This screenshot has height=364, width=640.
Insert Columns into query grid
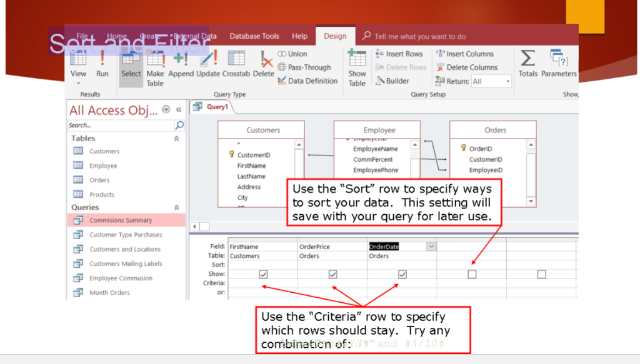point(464,54)
